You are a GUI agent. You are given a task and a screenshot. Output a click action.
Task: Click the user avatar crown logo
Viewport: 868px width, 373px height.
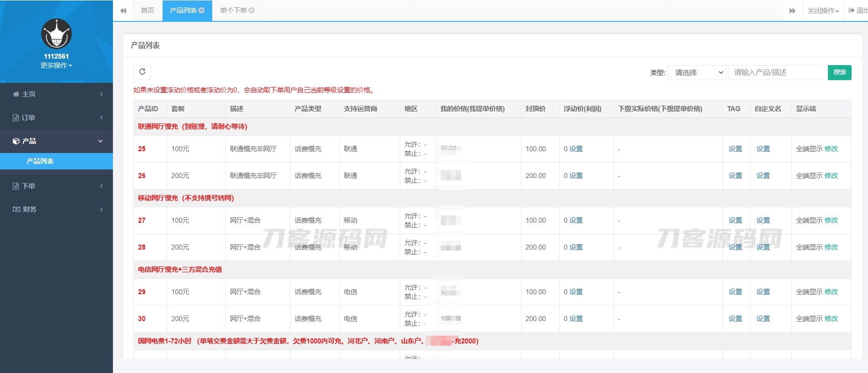pyautogui.click(x=56, y=34)
